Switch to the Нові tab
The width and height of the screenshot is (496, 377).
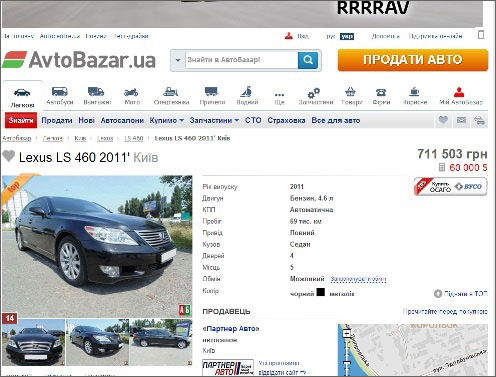[x=86, y=120]
